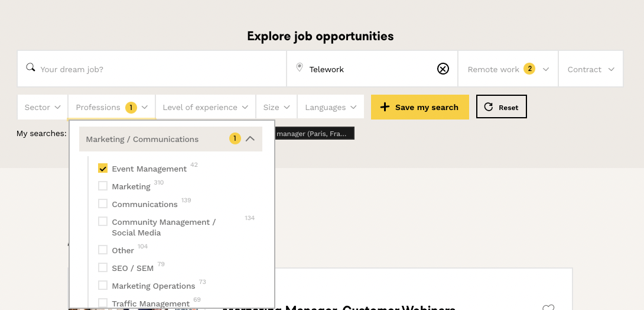
Task: Click the Reset refresh icon
Action: pos(489,107)
